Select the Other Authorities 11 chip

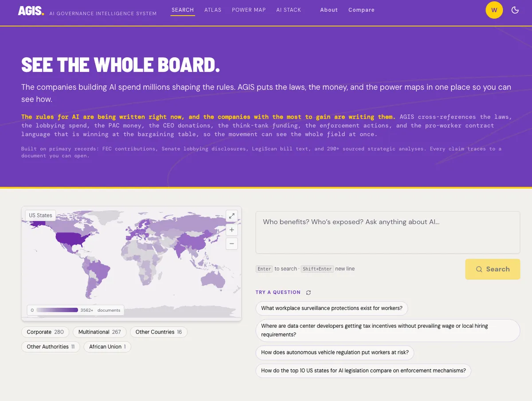(x=51, y=347)
